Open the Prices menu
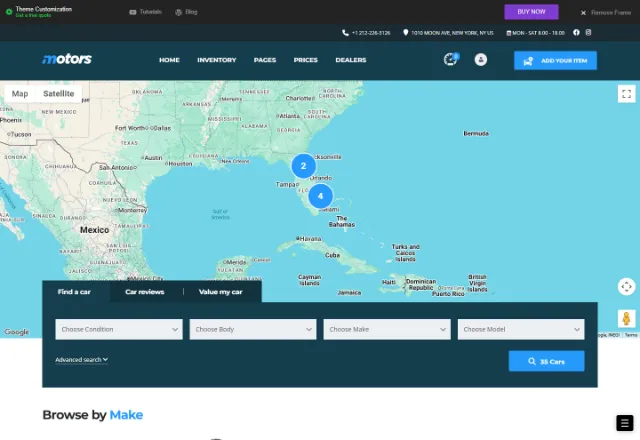The height and width of the screenshot is (440, 640). pos(306,60)
